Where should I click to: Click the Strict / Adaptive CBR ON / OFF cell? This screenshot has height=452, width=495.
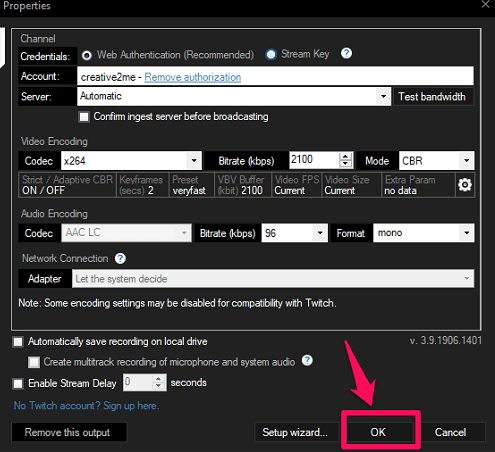pyautogui.click(x=68, y=185)
